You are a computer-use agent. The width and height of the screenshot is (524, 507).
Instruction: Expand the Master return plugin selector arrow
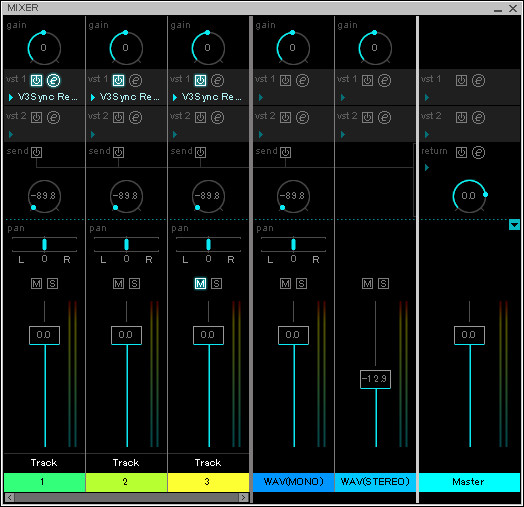coord(427,167)
